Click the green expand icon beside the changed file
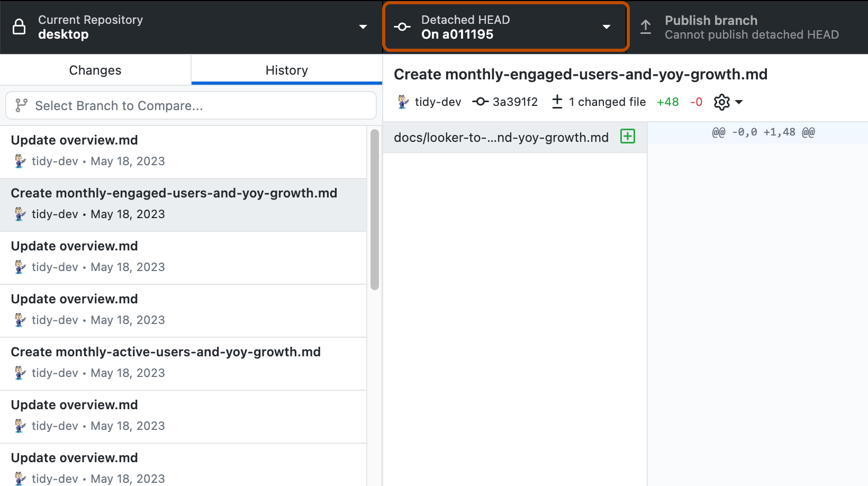 627,137
